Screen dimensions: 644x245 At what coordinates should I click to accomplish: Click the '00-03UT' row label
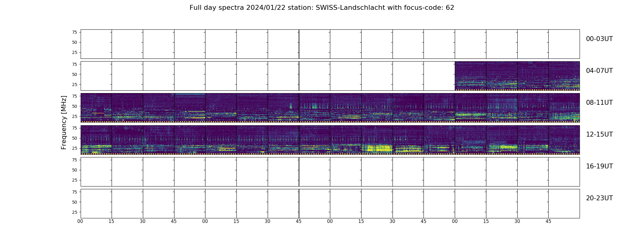599,39
